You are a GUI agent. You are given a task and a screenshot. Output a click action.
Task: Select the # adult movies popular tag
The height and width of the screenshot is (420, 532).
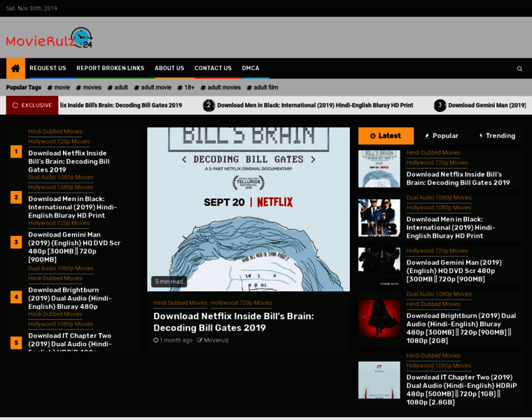(220, 87)
